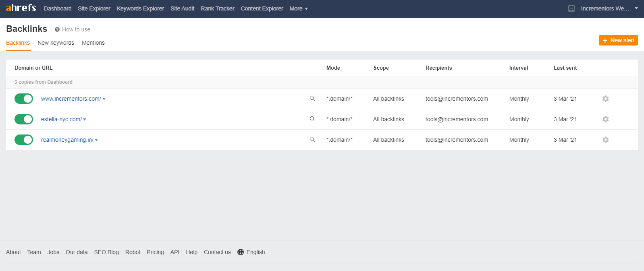Viewport: 644px width, 271px height.
Task: Select the Backlinks tab
Action: click(x=18, y=43)
